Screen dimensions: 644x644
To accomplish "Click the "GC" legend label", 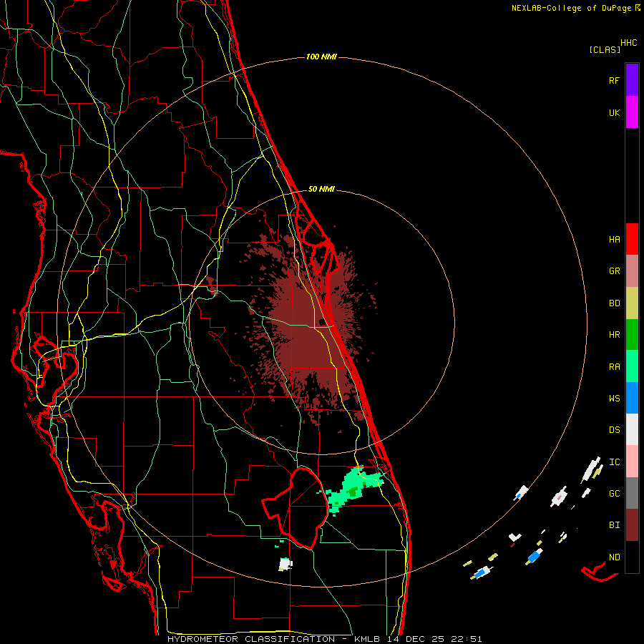I will [x=614, y=494].
